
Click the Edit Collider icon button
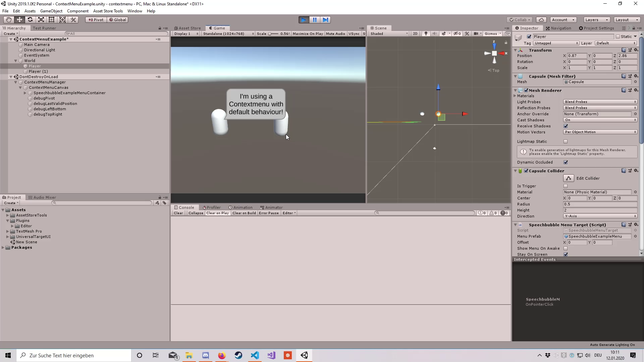pos(569,178)
